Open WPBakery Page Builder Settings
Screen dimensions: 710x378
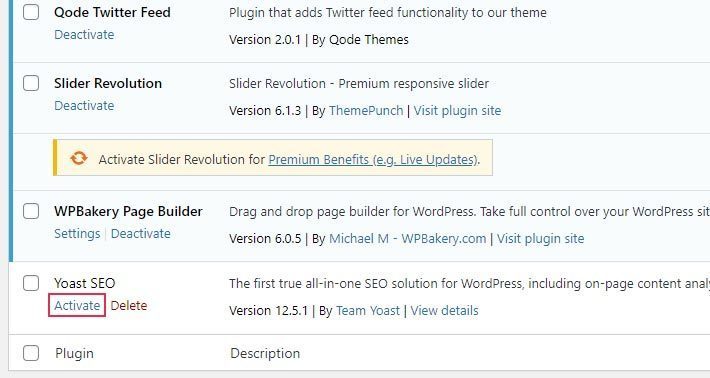[x=77, y=234]
